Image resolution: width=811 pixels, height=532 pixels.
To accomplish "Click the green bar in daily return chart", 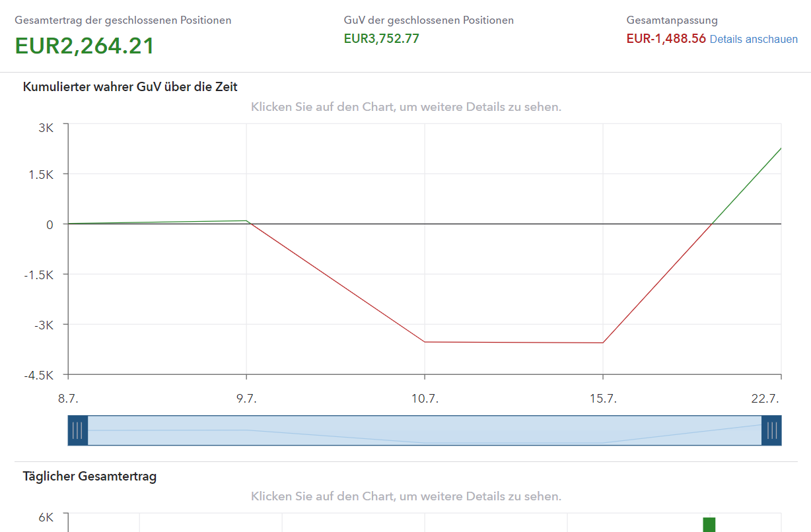I will tap(709, 525).
